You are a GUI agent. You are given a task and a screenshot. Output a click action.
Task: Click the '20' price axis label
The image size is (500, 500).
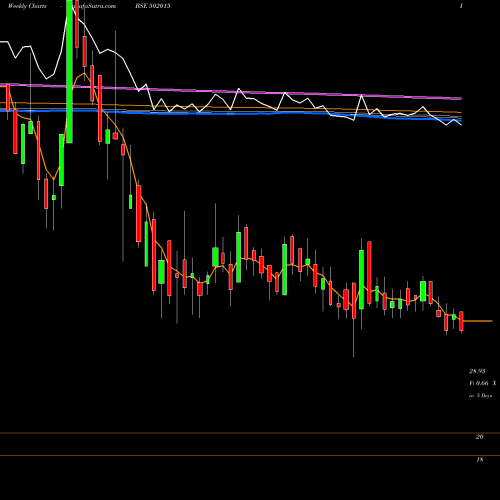pyautogui.click(x=479, y=437)
